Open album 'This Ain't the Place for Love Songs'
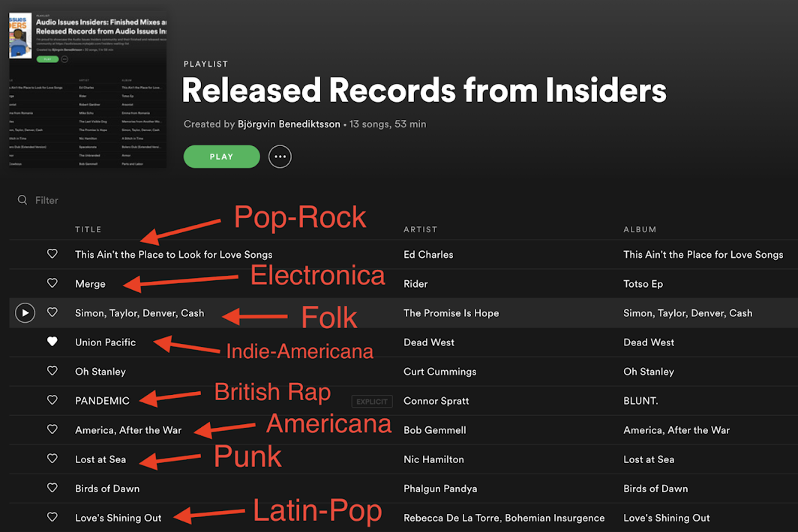Viewport: 798px width, 532px height. (x=703, y=255)
